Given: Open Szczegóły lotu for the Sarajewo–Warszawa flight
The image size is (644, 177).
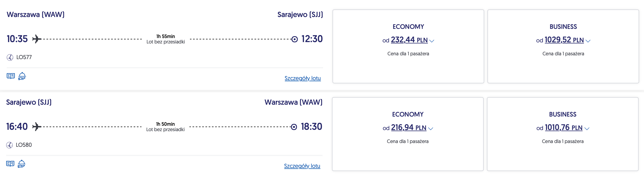Looking at the screenshot, I should pos(302,166).
